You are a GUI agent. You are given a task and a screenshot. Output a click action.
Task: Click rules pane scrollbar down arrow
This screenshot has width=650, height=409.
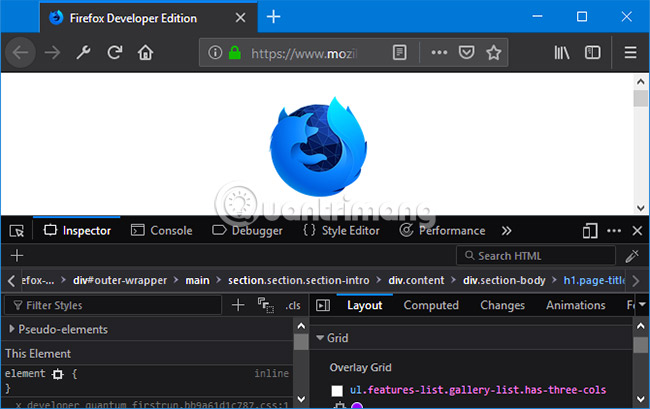[x=301, y=399]
